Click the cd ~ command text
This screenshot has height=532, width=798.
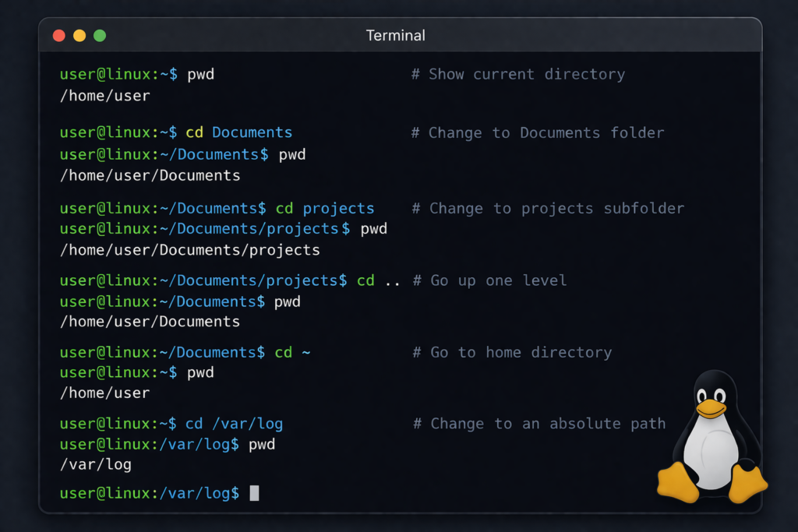pyautogui.click(x=293, y=352)
